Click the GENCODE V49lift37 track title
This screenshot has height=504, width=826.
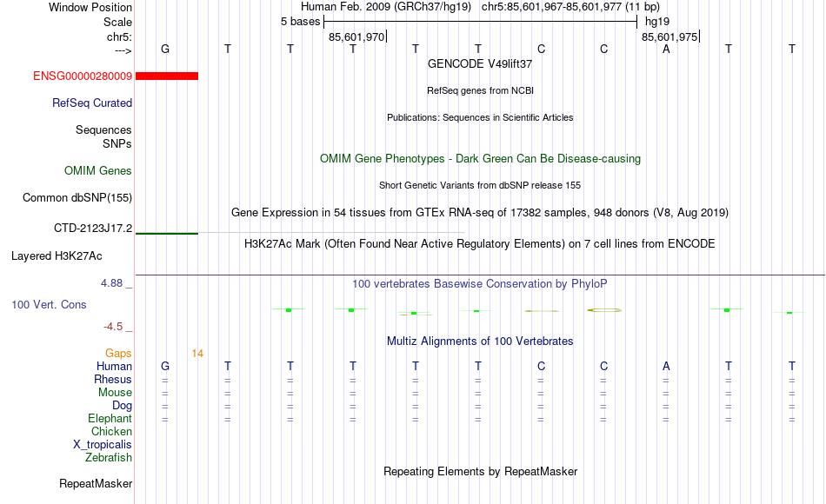click(x=480, y=63)
